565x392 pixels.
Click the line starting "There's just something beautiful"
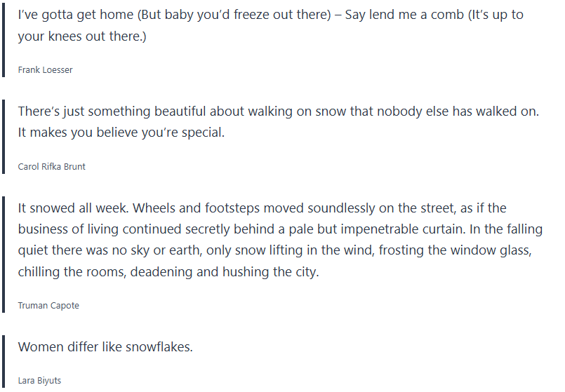click(277, 111)
